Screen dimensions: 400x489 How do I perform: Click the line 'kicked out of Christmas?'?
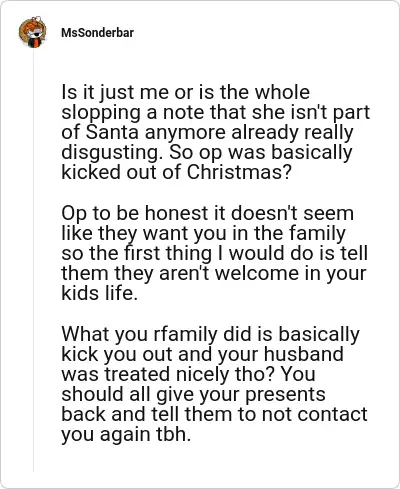(x=177, y=172)
